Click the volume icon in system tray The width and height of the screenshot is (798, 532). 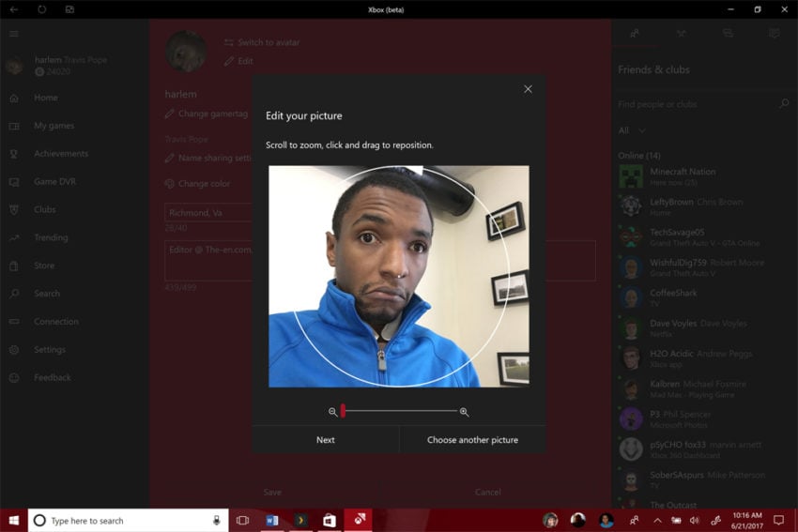tap(695, 521)
